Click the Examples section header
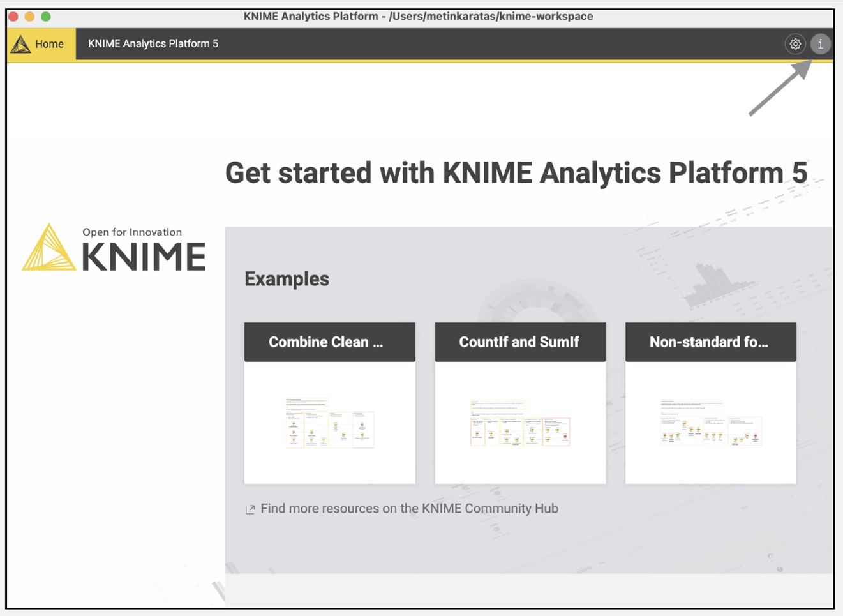Image resolution: width=843 pixels, height=616 pixels. (287, 278)
